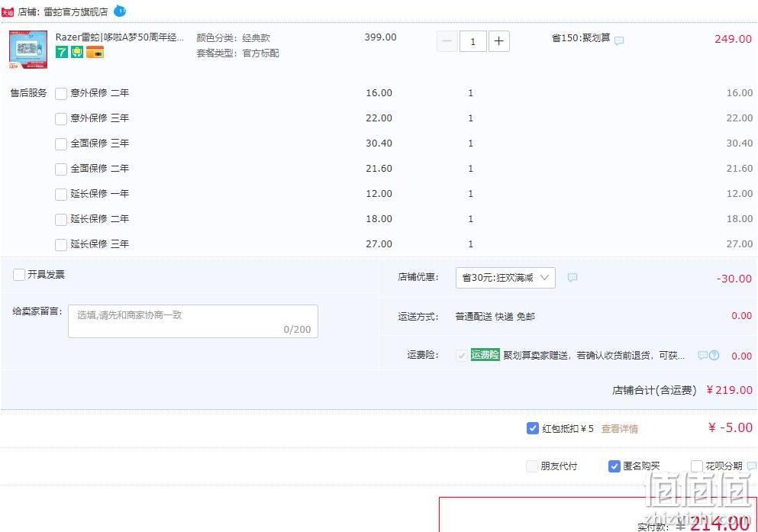Screen dimensions: 758x532
Task: Check the 意外保修 二年 service option
Action: [61, 93]
